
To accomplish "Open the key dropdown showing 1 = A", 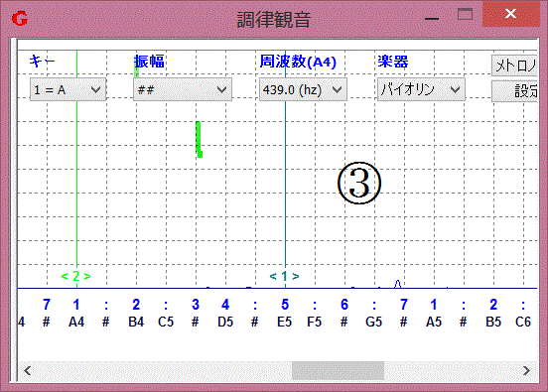I will click(68, 89).
